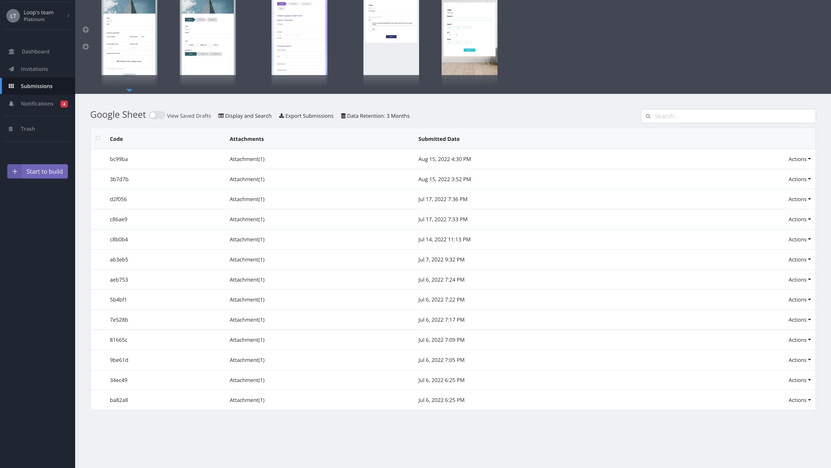Toggle View Saved Drafts switch

point(157,116)
